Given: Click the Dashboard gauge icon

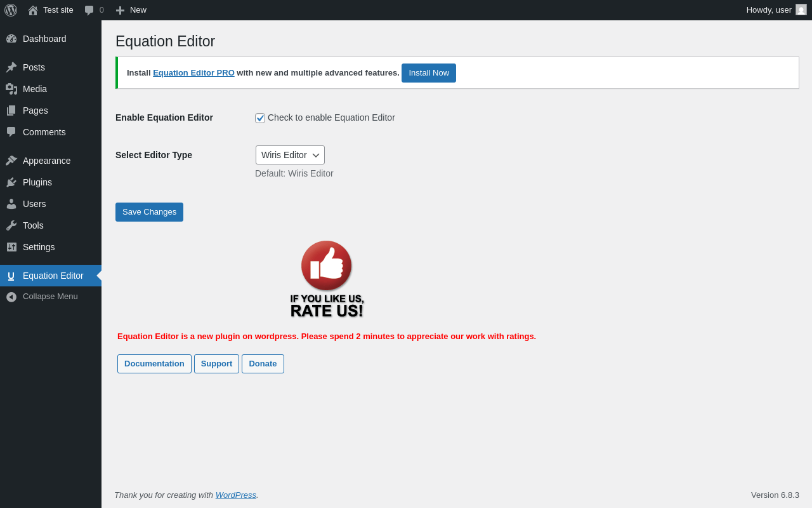Looking at the screenshot, I should (11, 39).
